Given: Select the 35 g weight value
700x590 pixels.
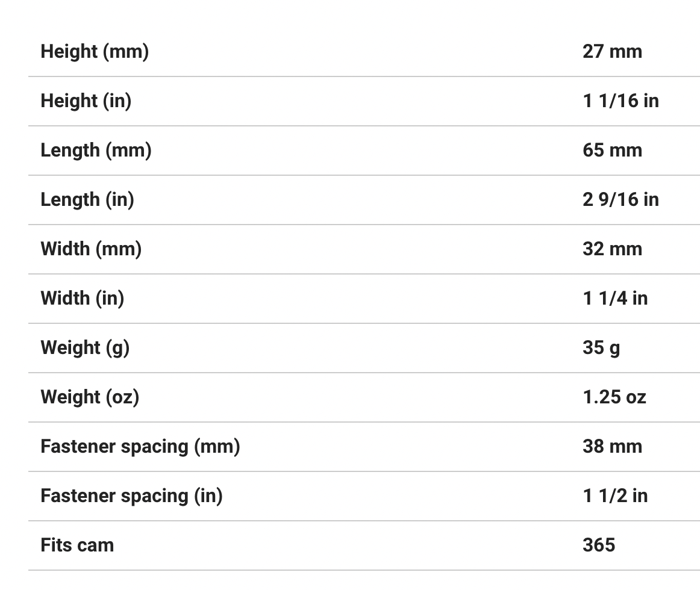Looking at the screenshot, I should point(601,348).
